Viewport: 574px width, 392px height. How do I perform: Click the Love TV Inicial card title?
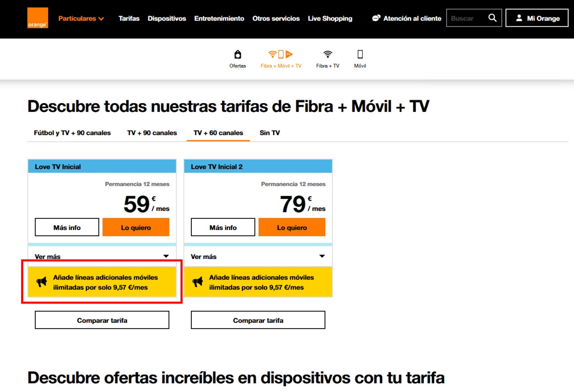pos(58,167)
